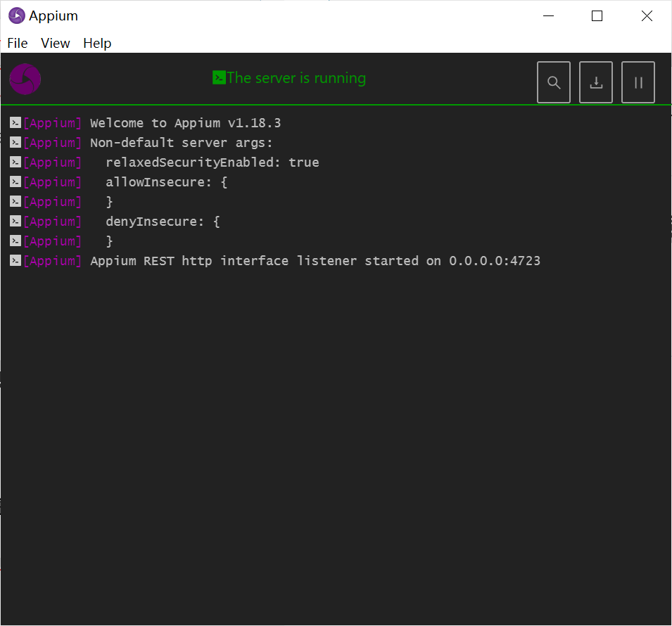This screenshot has height=626, width=672.
Task: Maximize the Appium window
Action: click(x=597, y=16)
